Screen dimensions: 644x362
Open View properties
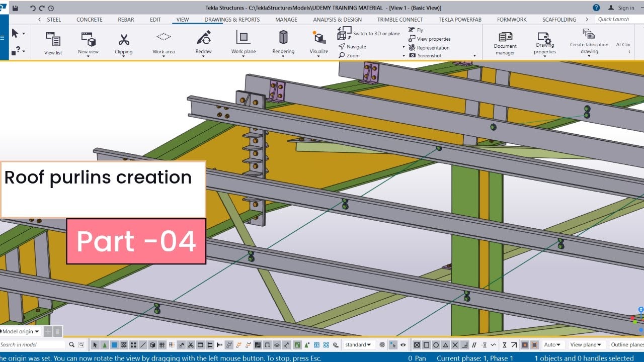(430, 39)
